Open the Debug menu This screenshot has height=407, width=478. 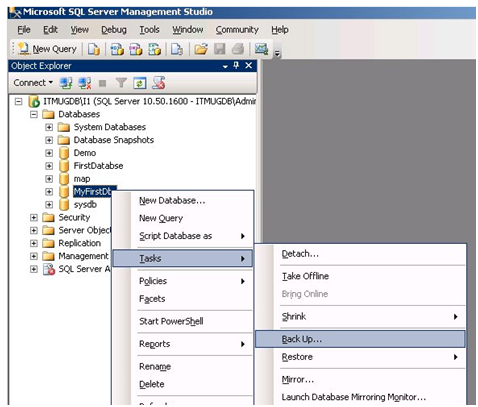pyautogui.click(x=114, y=30)
